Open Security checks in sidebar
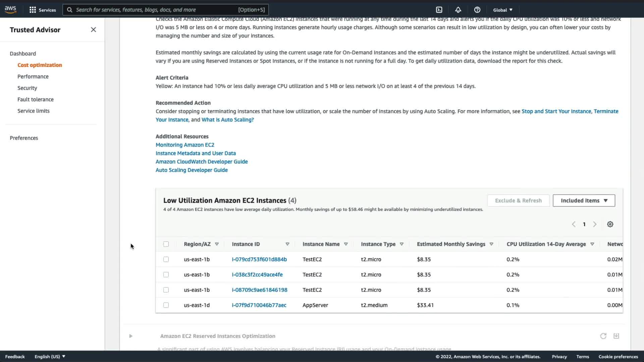Image resolution: width=644 pixels, height=362 pixels. coord(27,88)
